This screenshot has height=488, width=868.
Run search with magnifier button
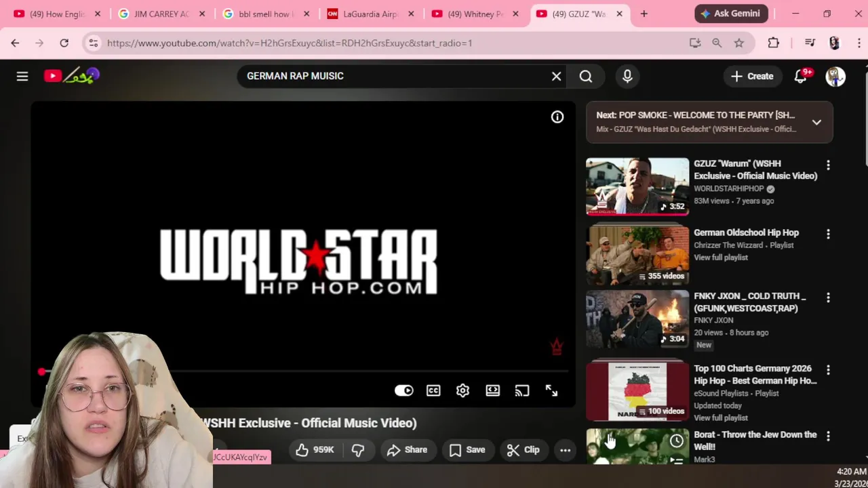tap(586, 77)
